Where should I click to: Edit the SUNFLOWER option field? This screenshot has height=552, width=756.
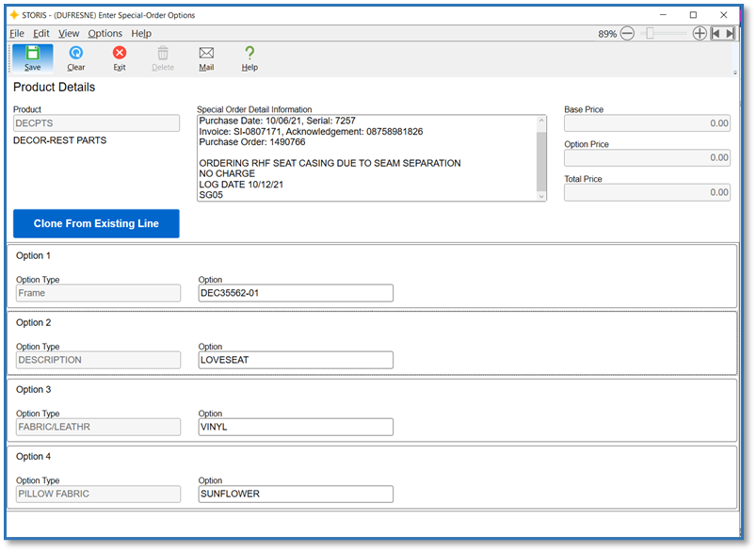click(x=296, y=495)
